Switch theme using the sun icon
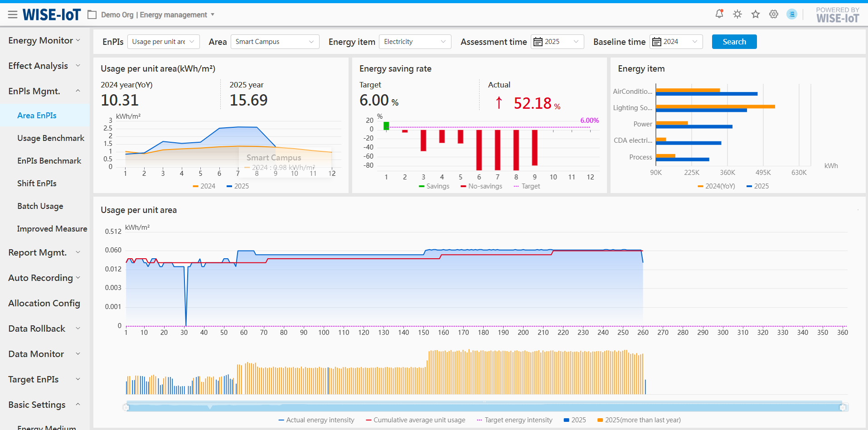The height and width of the screenshot is (430, 868). (x=737, y=14)
